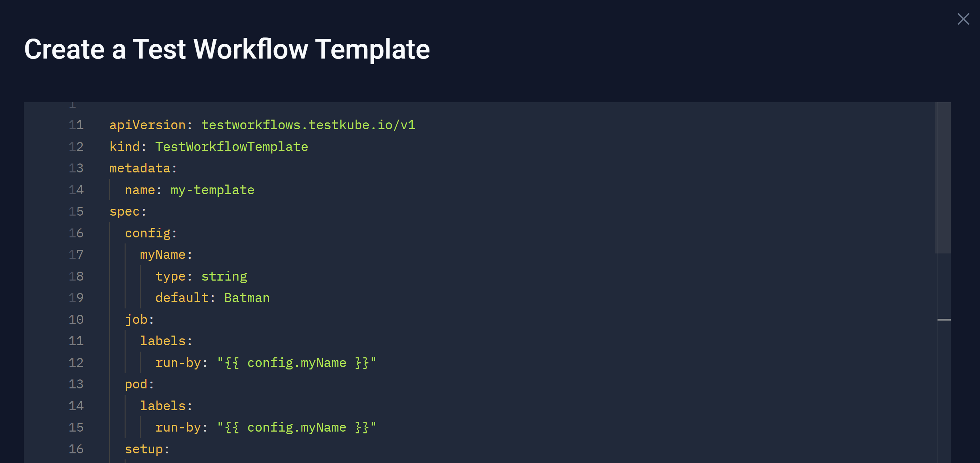980x463 pixels.
Task: Select the kind value TestWorkflowTemplate
Action: pos(231,146)
